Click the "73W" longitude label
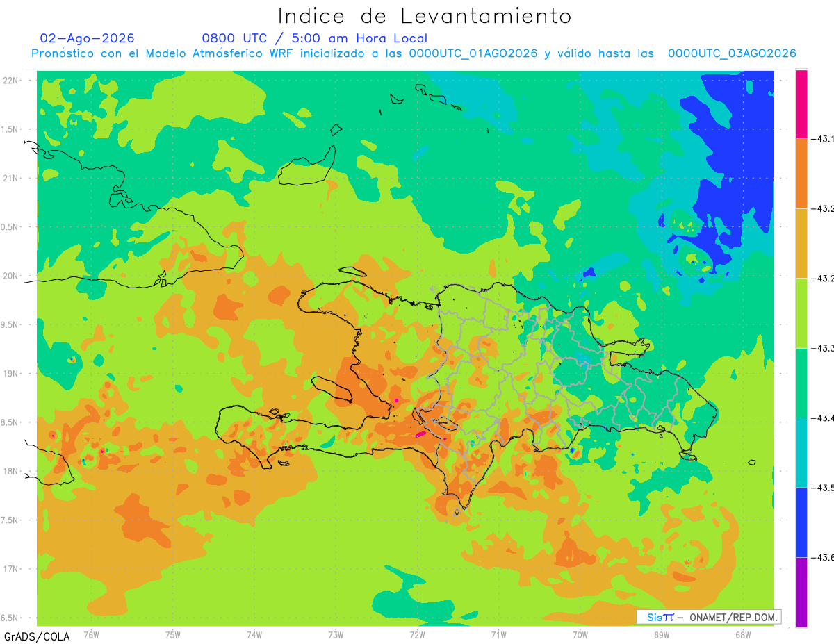The width and height of the screenshot is (834, 644). pos(336,634)
